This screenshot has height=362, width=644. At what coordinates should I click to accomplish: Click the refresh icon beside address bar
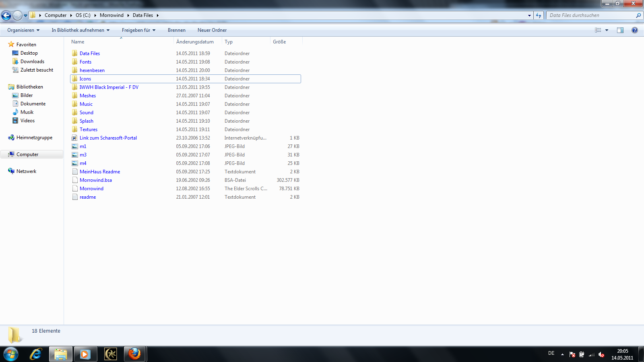[x=539, y=15]
